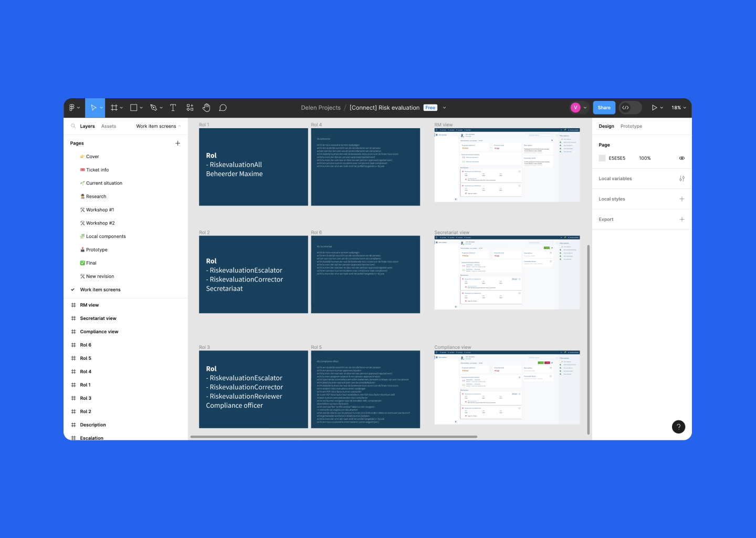Open the 18% zoom dropdown
Screen dimensions: 756x538
pos(678,108)
